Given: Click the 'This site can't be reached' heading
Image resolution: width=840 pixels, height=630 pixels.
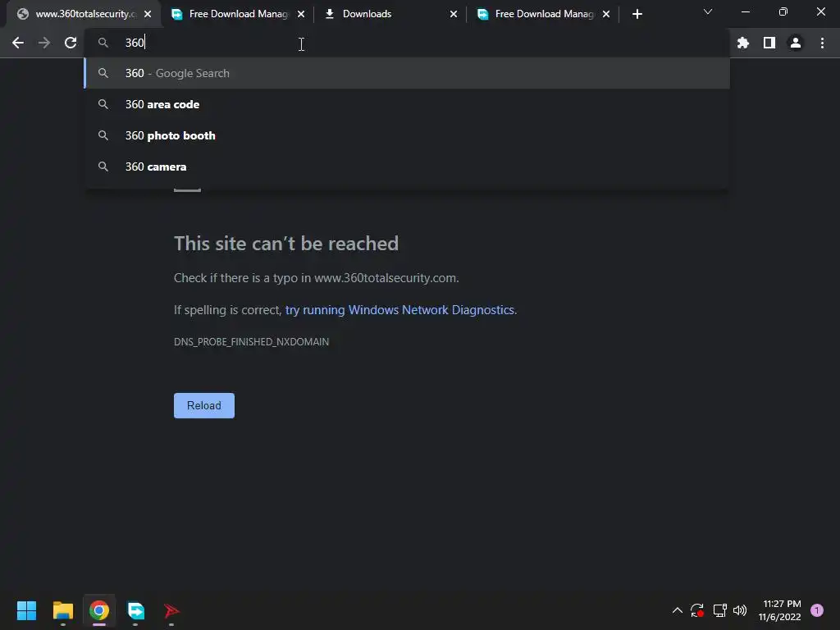Looking at the screenshot, I should [x=286, y=244].
